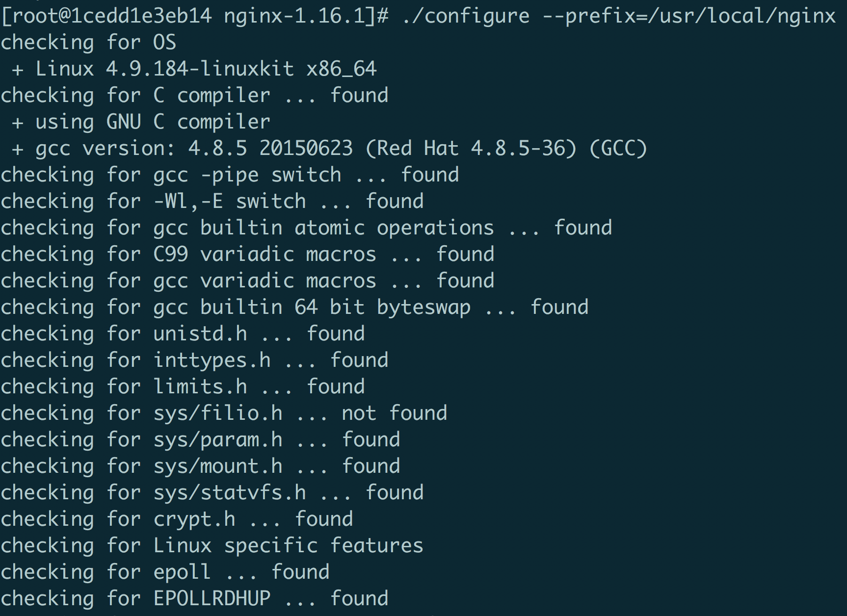Click the EPOLLRDHUP check line
Image resolution: width=847 pixels, height=616 pixels.
(x=194, y=598)
